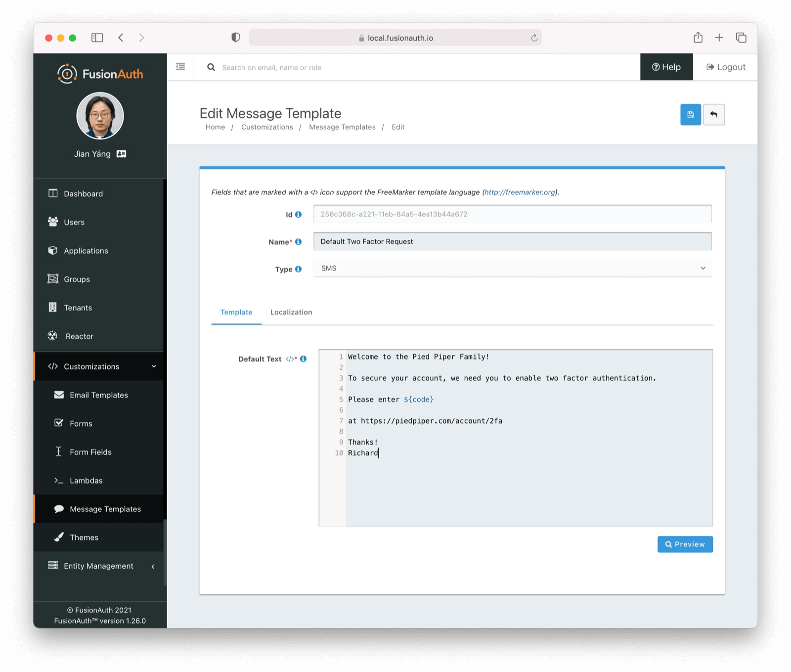791x672 pixels.
Task: Open the freemarker.org link
Action: [520, 192]
